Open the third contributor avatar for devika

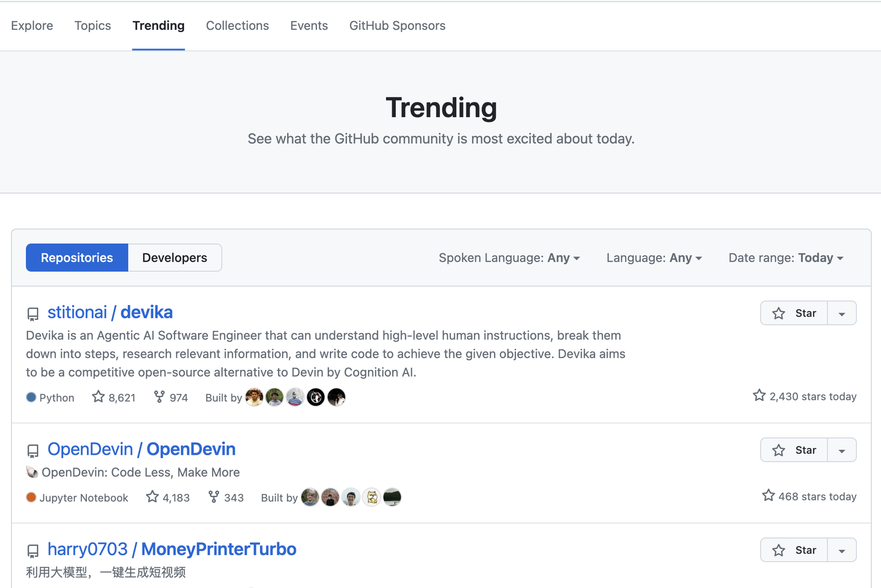pos(295,397)
